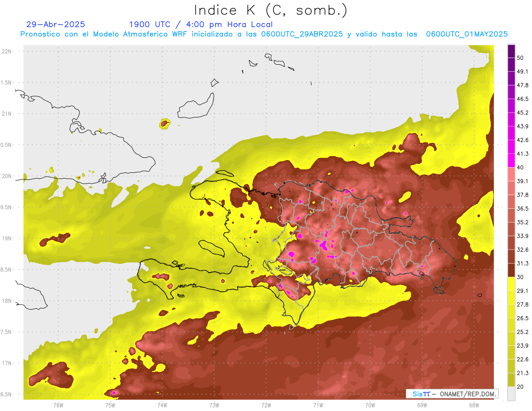This screenshot has width=532, height=411.
Task: Click the bright magenta swatch between 40 and 41.3
Action: tap(511, 160)
